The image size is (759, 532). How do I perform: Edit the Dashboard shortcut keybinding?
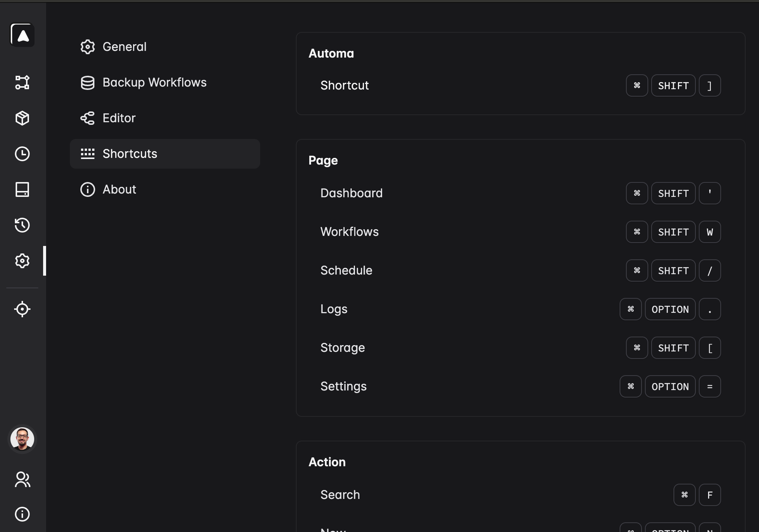coord(673,193)
